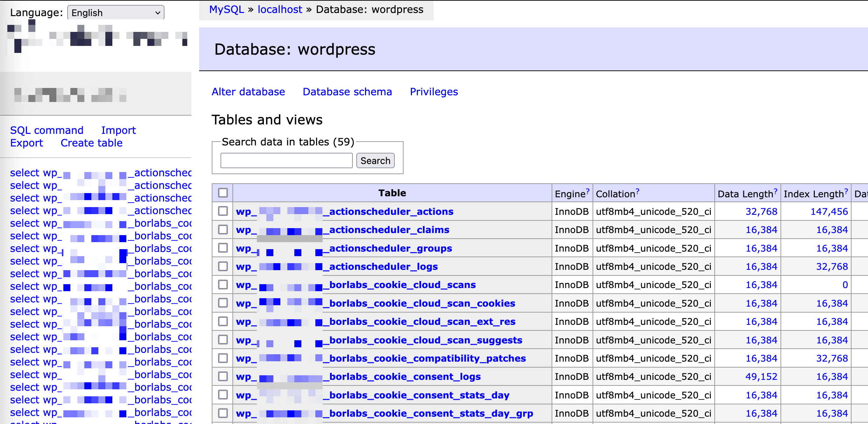This screenshot has height=424, width=868.
Task: Open the actionscheduler_actions table link
Action: (x=344, y=212)
